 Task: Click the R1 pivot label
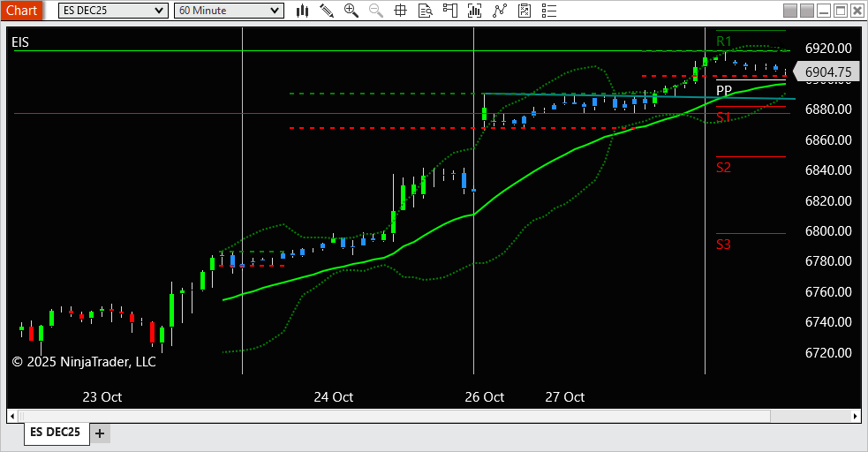point(723,41)
